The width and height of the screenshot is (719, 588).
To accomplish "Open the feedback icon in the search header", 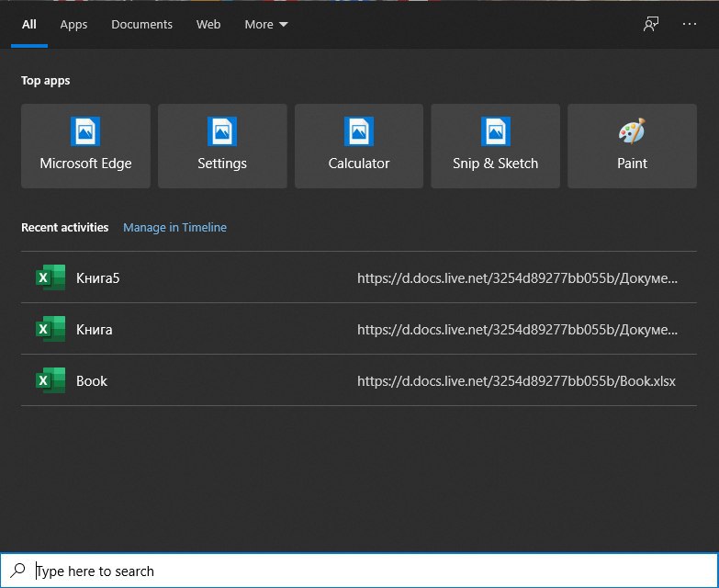I will coord(651,24).
